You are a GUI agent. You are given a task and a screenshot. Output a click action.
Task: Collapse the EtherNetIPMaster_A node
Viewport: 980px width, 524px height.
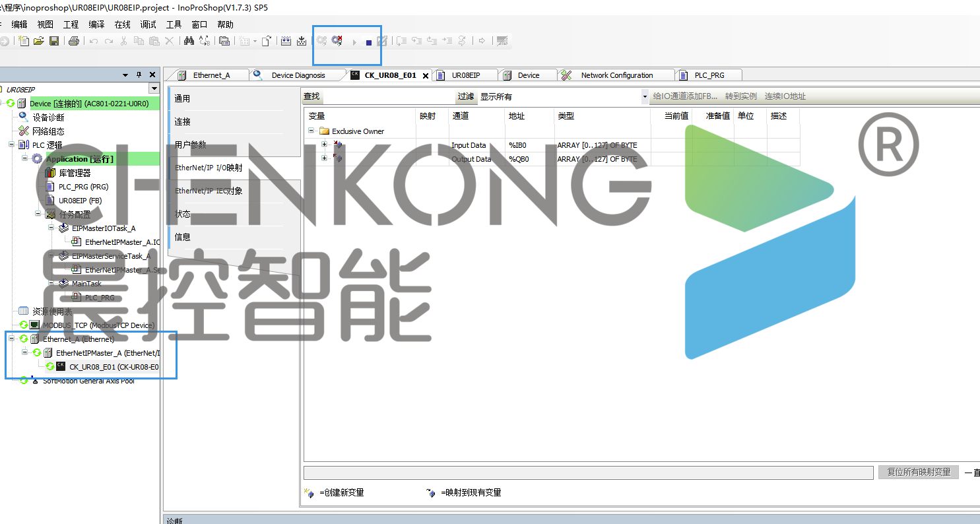pyautogui.click(x=24, y=352)
